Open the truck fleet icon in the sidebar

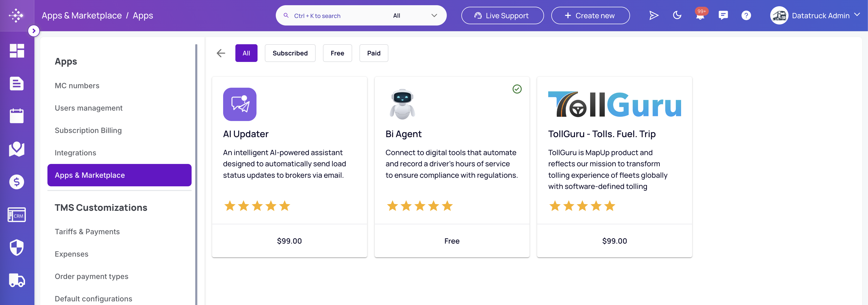17,280
